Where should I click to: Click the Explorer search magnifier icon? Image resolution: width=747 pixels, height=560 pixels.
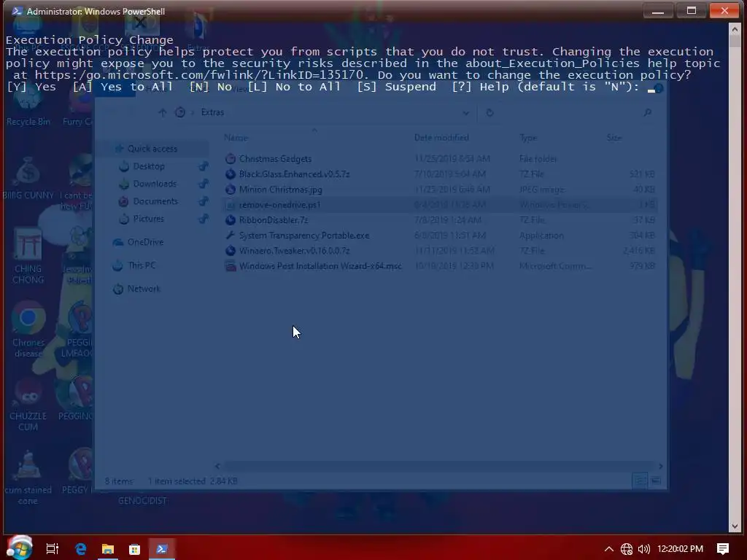[x=647, y=113]
